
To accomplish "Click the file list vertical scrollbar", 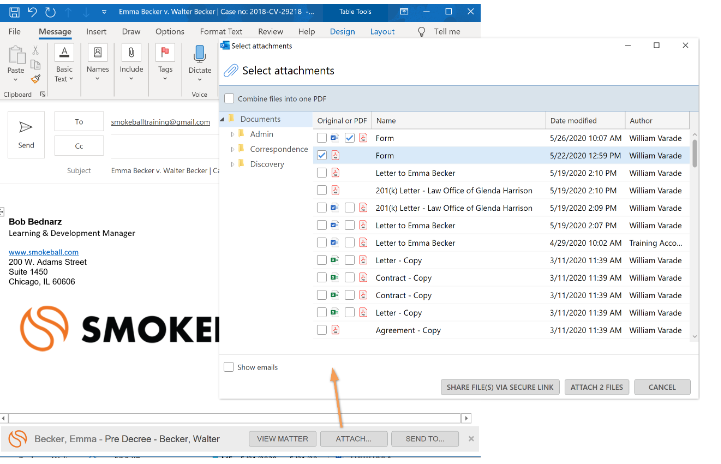I will [x=694, y=153].
